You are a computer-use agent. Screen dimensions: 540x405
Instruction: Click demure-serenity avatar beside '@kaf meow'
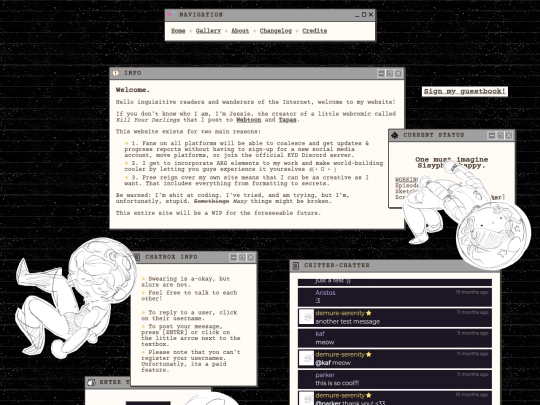pos(306,358)
